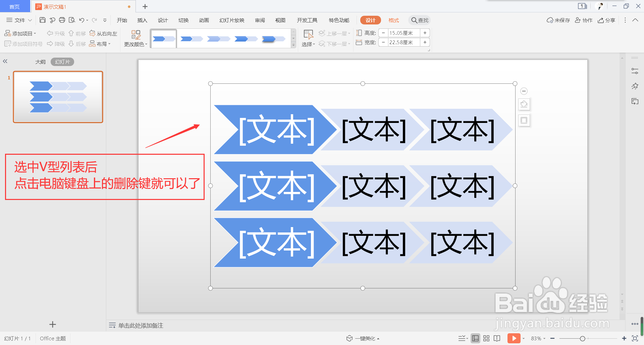Screen dimensions: 644x345
Task: Increase width with plus button
Action: tap(425, 42)
